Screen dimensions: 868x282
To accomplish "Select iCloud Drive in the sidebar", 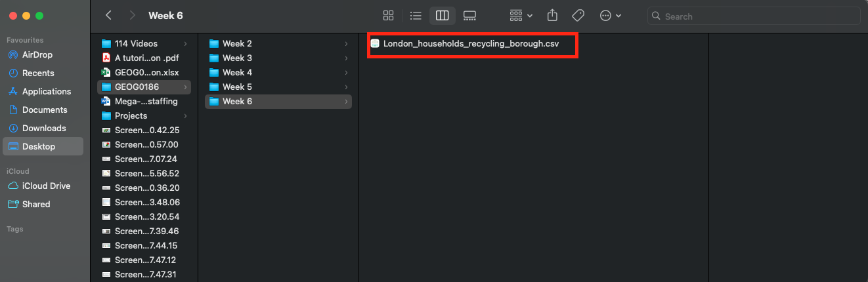I will [46, 186].
